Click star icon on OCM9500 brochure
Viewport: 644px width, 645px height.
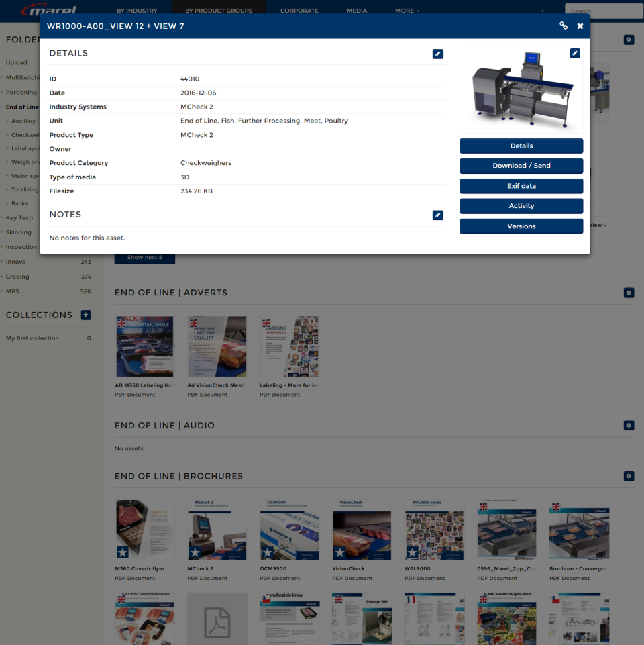pos(268,552)
